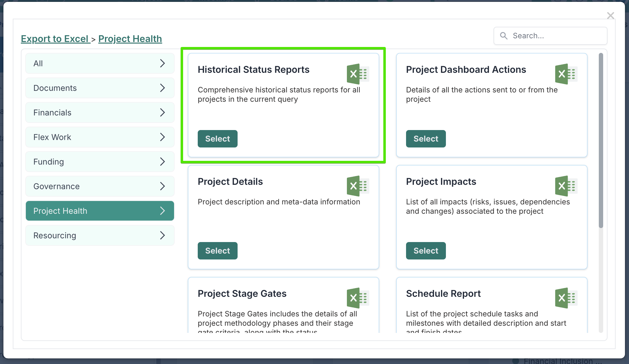
Task: Click Excel icon on Project Details card
Action: click(x=357, y=186)
